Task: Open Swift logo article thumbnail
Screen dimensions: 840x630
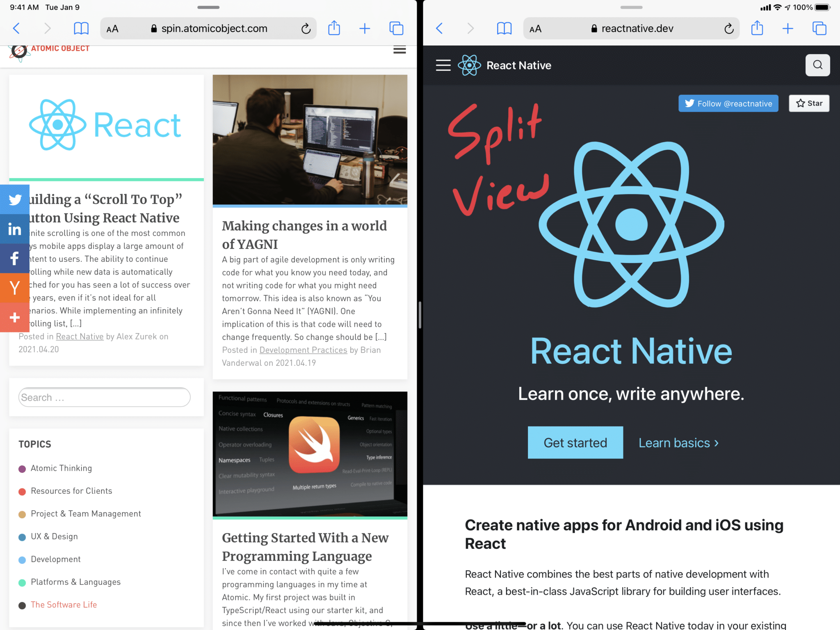Action: (x=310, y=454)
